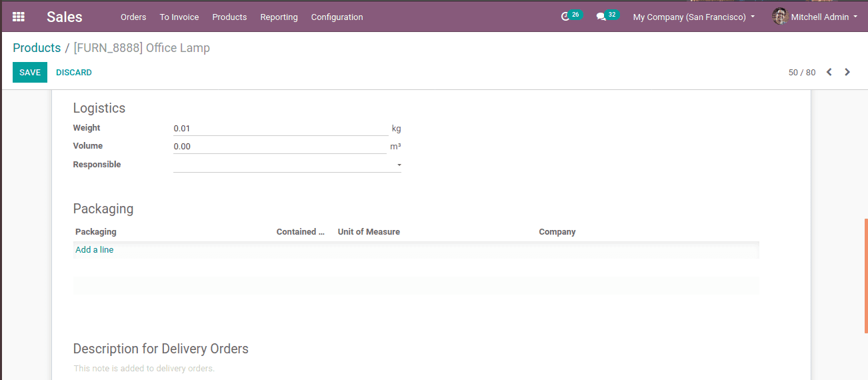Viewport: 868px width, 380px height.
Task: Expand the Responsible dropdown arrow
Action: (399, 165)
